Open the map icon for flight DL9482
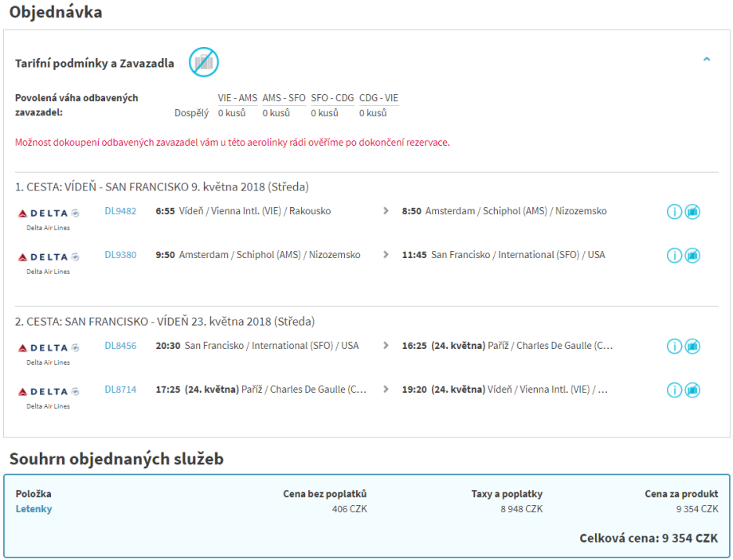Viewport: 733px width, 560px height. [x=692, y=212]
